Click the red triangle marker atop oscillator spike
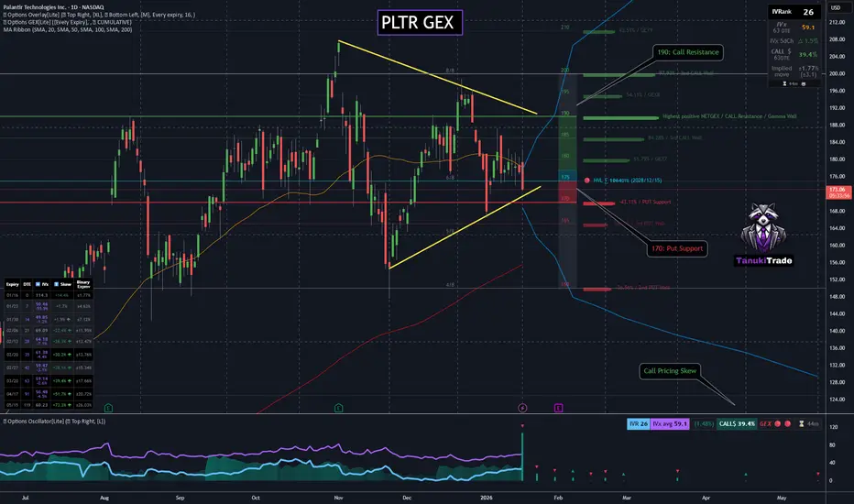The width and height of the screenshot is (854, 504). click(x=522, y=425)
